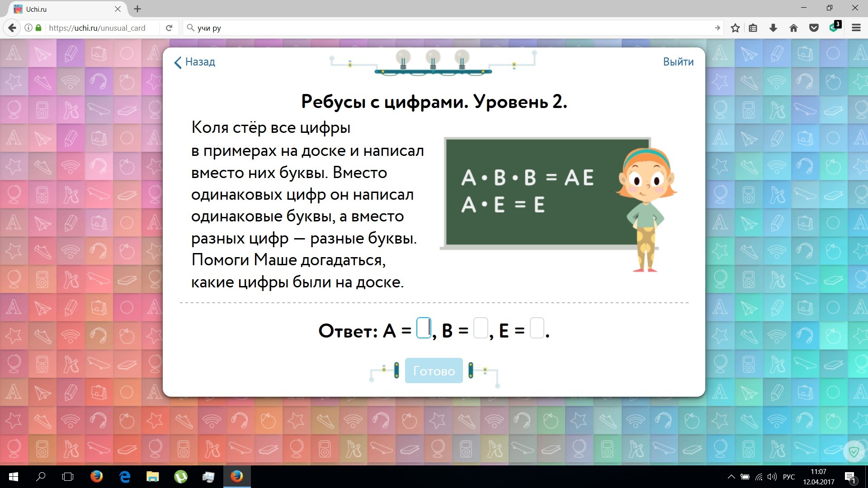Open the Firefox hamburger menu
The width and height of the screenshot is (868, 488).
(856, 28)
